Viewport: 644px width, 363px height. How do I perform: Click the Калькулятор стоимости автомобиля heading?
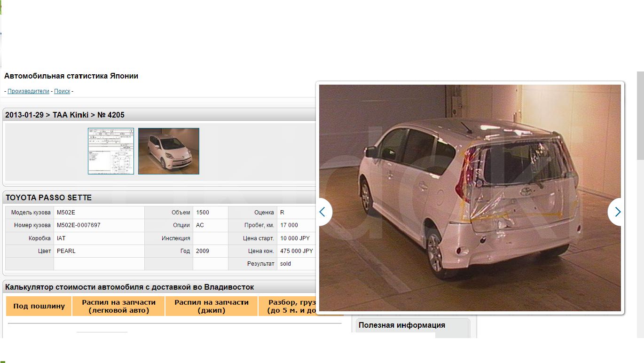pos(130,287)
